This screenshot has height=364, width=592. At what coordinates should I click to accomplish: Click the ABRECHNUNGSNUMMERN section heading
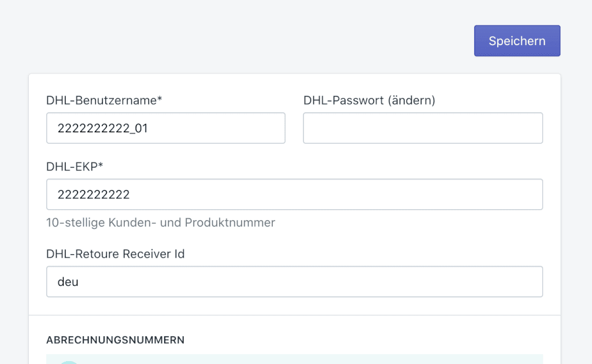tap(116, 340)
